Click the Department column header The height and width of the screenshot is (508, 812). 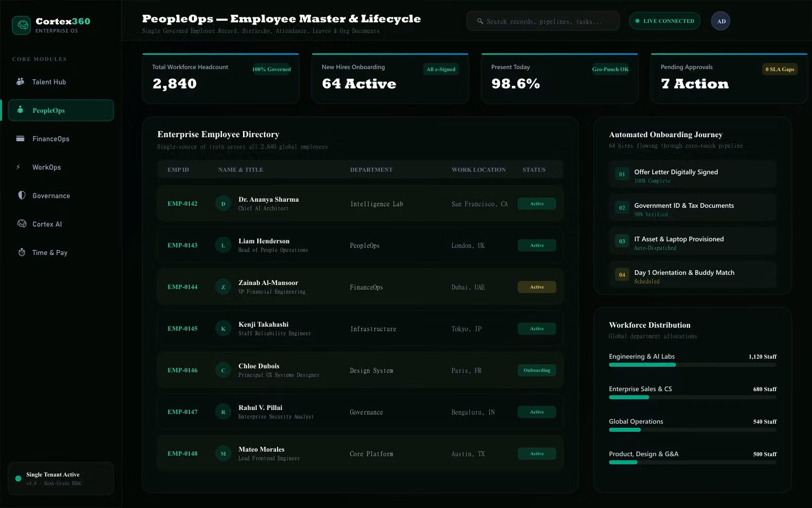point(371,170)
